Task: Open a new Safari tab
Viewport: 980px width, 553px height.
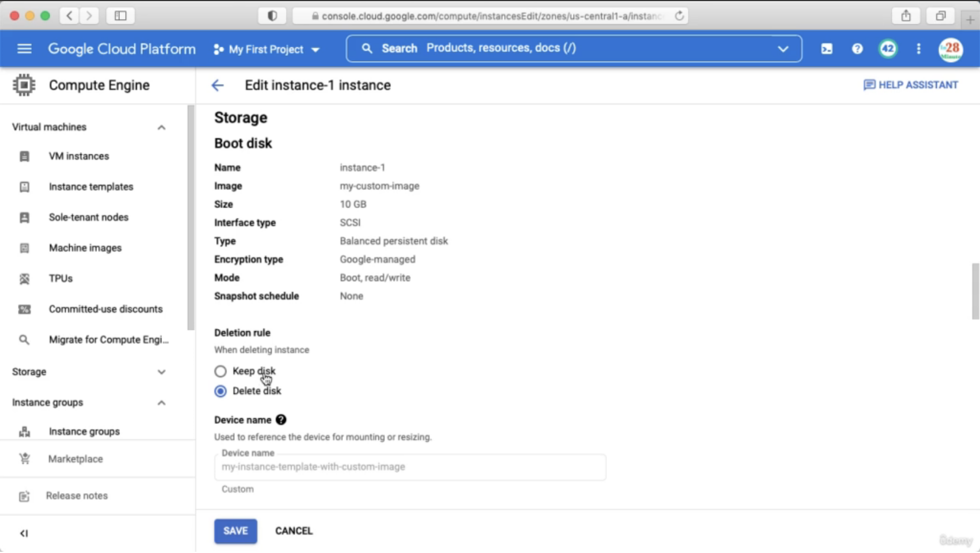Action: tap(970, 19)
